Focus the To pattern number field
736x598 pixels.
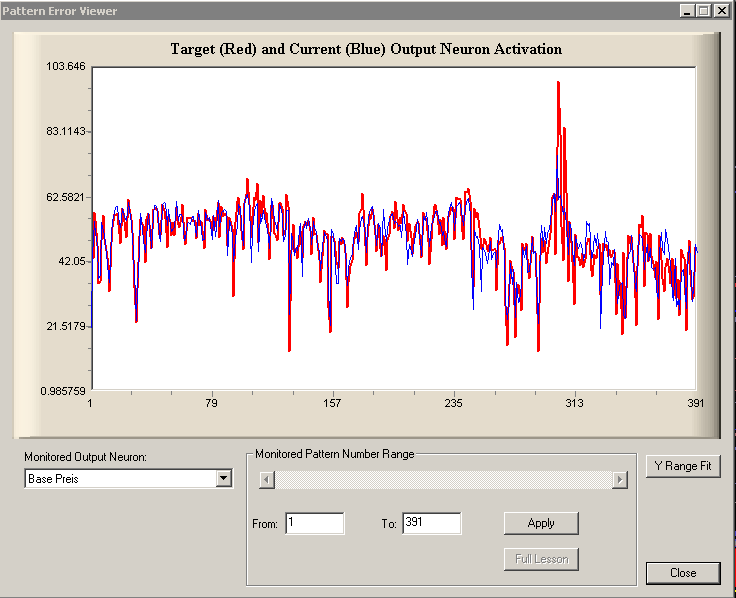click(x=431, y=523)
